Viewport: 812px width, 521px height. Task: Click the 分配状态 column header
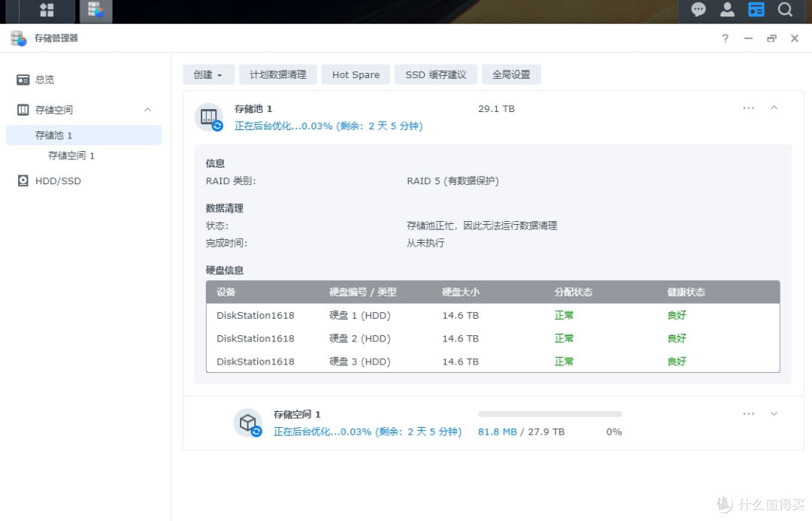pyautogui.click(x=573, y=292)
